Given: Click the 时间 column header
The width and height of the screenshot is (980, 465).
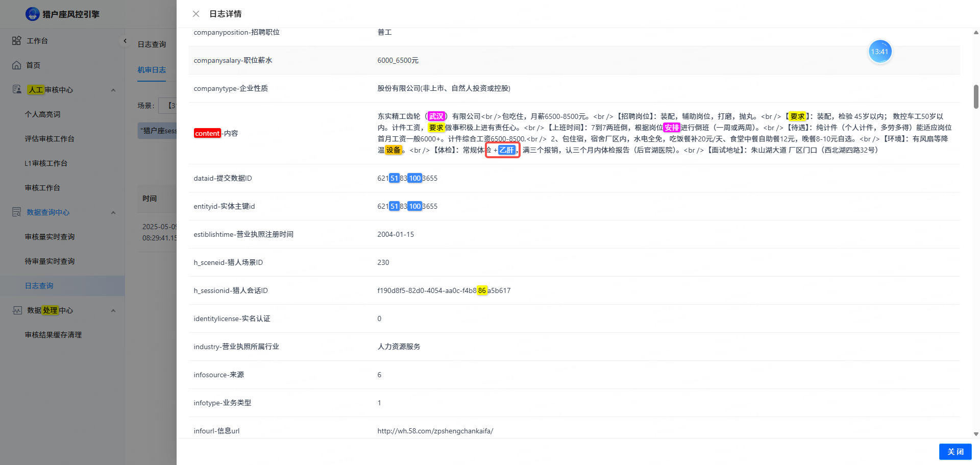Looking at the screenshot, I should click(x=150, y=199).
